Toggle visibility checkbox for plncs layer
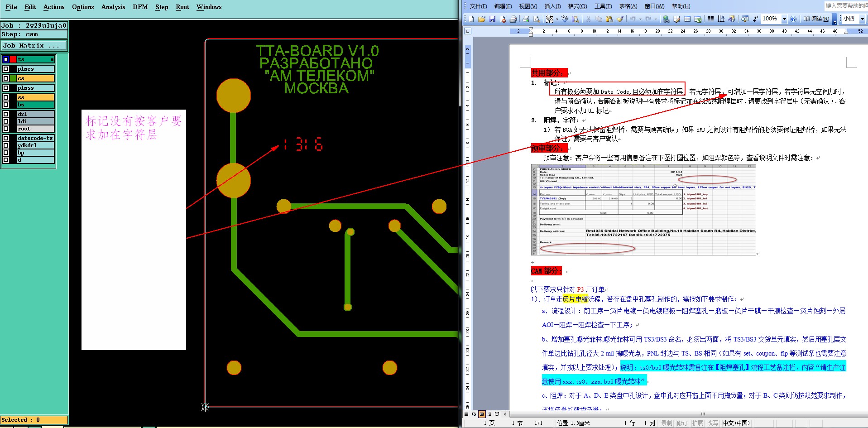 (x=6, y=69)
